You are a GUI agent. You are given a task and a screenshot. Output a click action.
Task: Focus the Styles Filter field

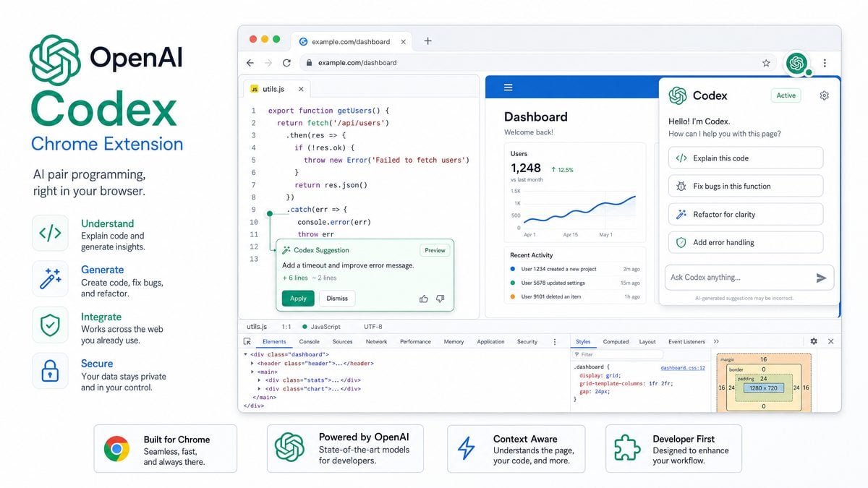click(x=618, y=354)
